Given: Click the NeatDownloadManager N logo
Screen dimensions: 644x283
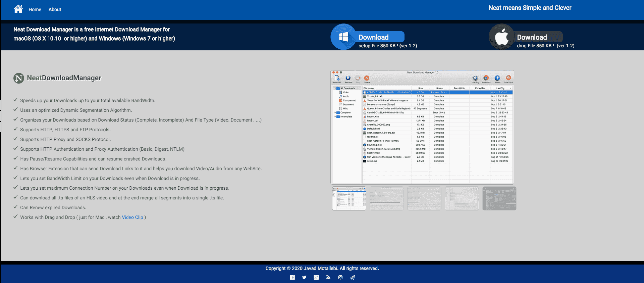Looking at the screenshot, I should coord(19,78).
